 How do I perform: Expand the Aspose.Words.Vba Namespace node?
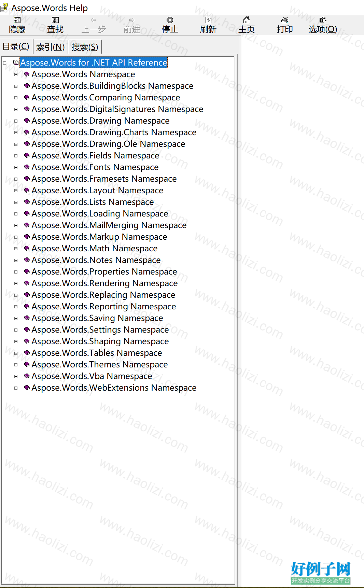coord(16,376)
